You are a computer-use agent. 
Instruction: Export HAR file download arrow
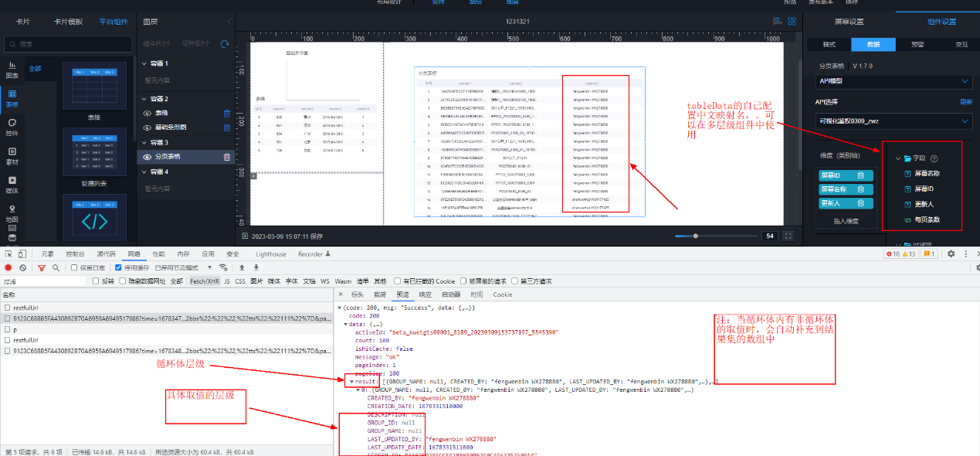point(256,267)
